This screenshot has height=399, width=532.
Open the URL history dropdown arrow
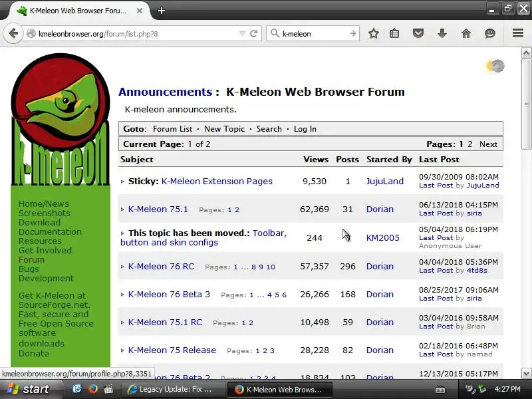[x=242, y=34]
